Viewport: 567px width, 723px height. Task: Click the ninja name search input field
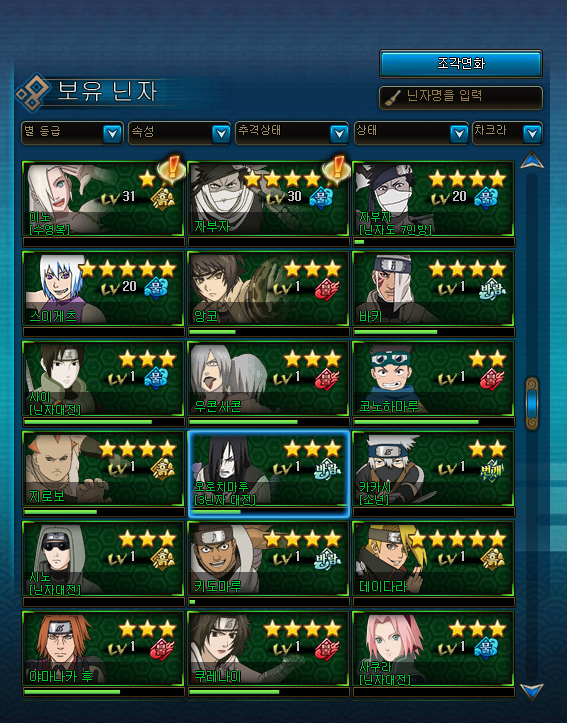[x=461, y=97]
